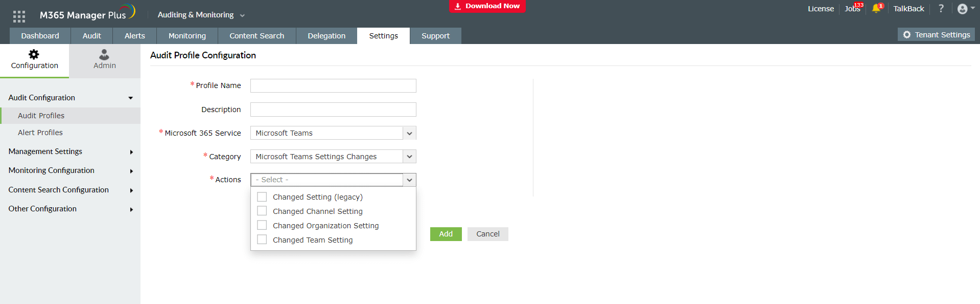Viewport: 980px width, 304px height.
Task: Focus the Description input field
Action: pyautogui.click(x=333, y=110)
